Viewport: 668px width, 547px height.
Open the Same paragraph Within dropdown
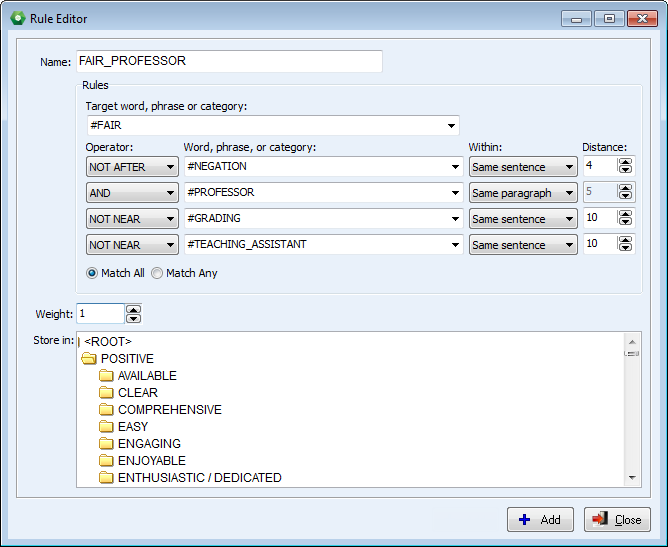click(x=523, y=193)
